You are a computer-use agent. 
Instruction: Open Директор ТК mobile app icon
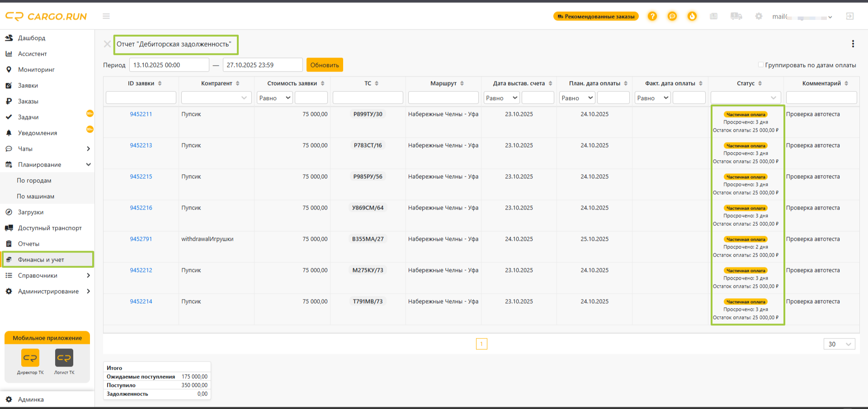[30, 358]
